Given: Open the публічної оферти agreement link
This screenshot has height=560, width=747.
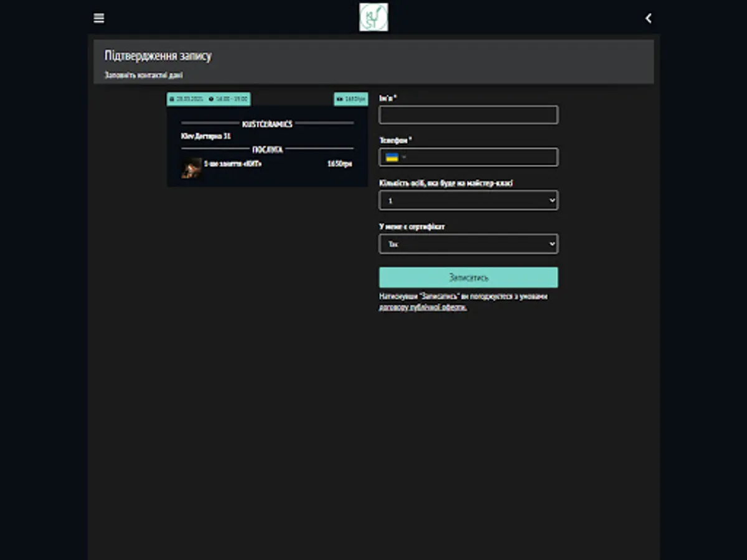Looking at the screenshot, I should [423, 307].
